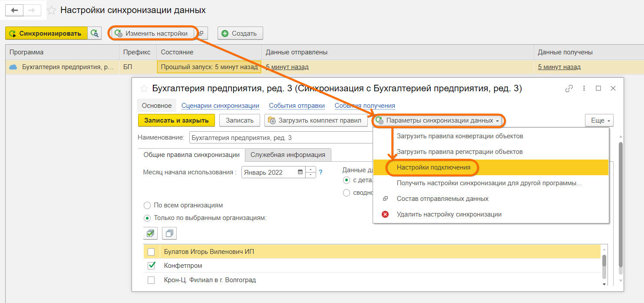644x303 pixels.
Task: Open События получения
Action: coord(365,106)
